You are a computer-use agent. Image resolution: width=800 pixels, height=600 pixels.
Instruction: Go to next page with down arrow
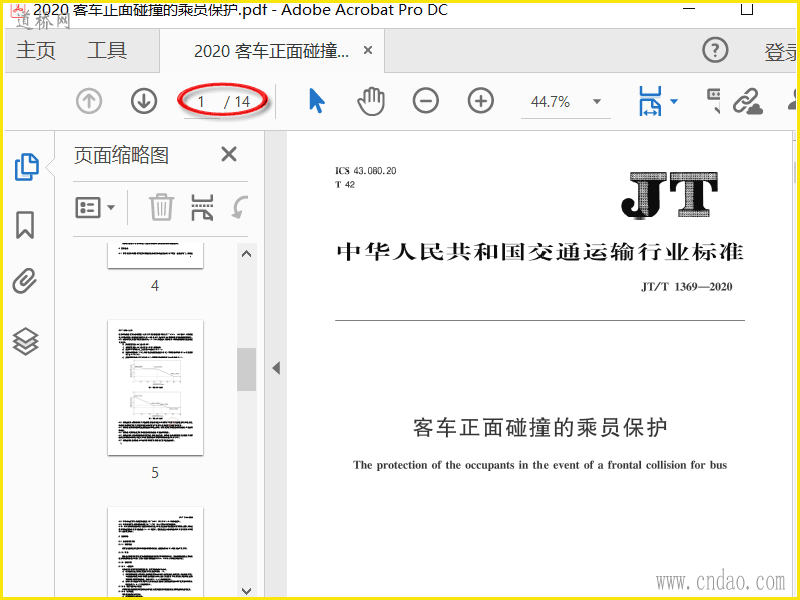pos(144,101)
